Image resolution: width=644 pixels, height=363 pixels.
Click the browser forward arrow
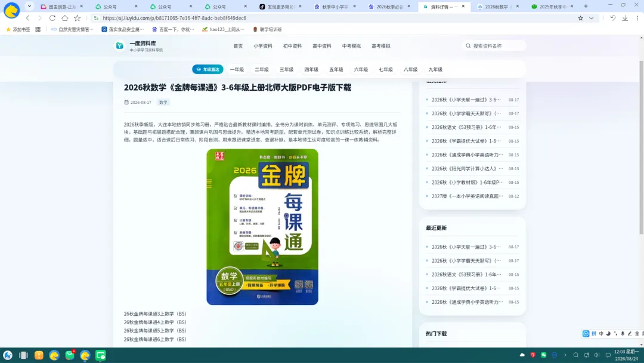pos(40,18)
